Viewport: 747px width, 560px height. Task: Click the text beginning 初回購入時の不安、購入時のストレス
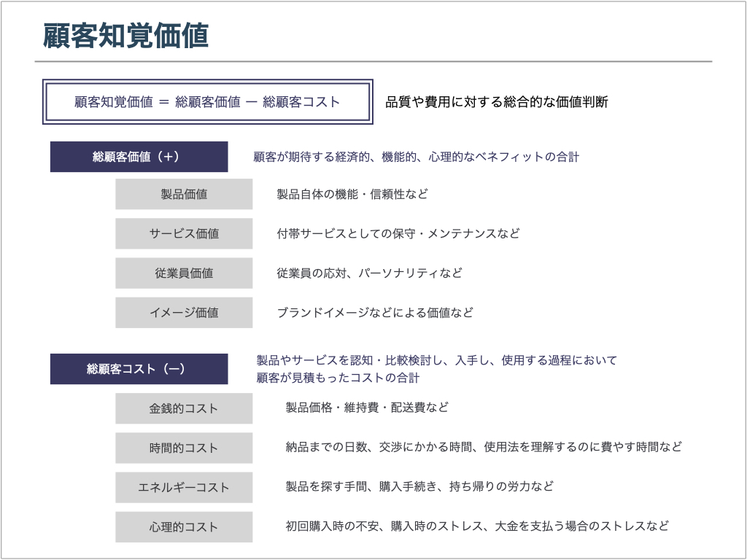pyautogui.click(x=477, y=526)
